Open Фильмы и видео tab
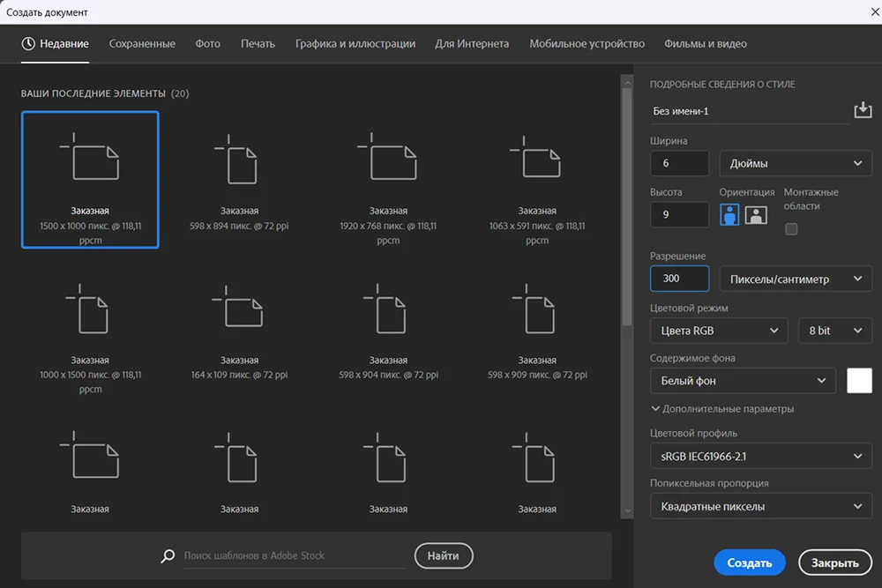Image resolution: width=882 pixels, height=588 pixels. 706,44
